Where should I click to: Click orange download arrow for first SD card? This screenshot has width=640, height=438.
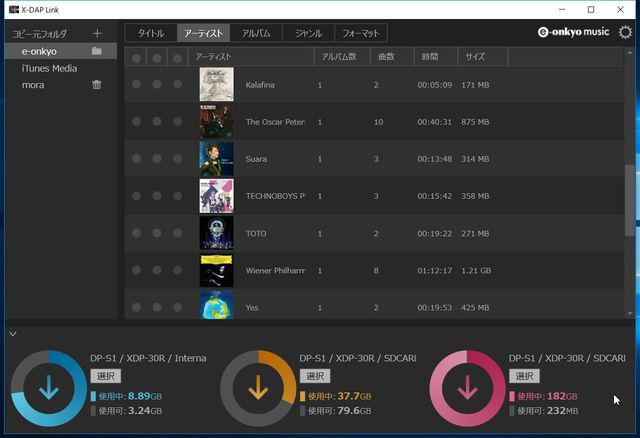pyautogui.click(x=258, y=388)
